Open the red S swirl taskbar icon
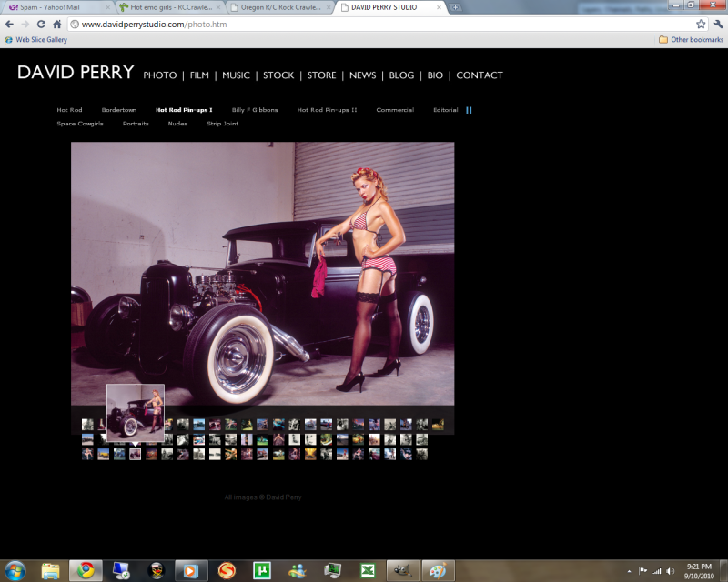 tap(227, 570)
